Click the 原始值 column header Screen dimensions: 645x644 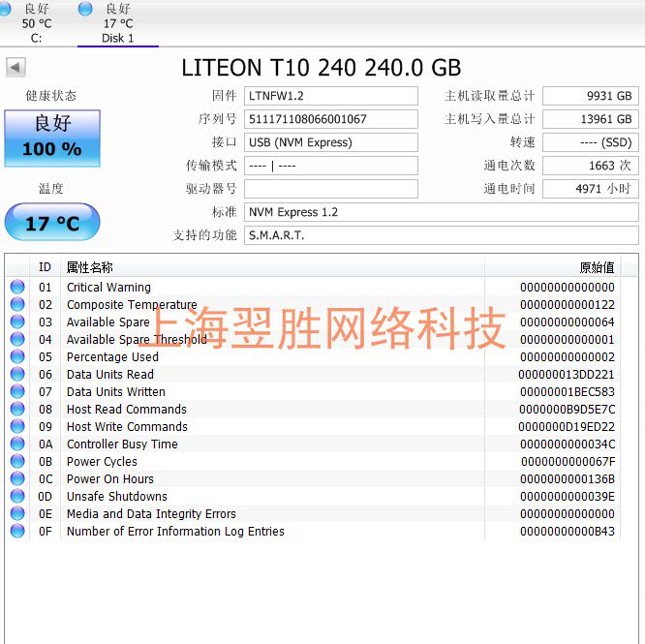(x=552, y=267)
